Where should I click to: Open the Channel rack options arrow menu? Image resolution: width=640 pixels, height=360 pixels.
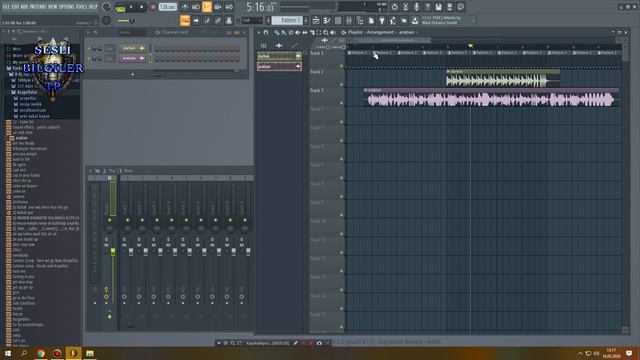88,32
